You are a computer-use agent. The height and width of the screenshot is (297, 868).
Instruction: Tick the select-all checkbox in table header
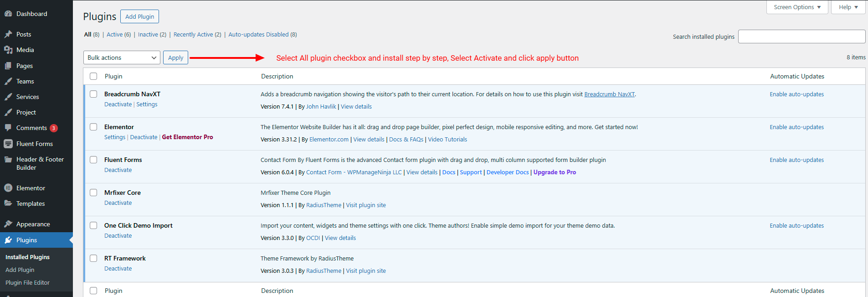pyautogui.click(x=93, y=76)
